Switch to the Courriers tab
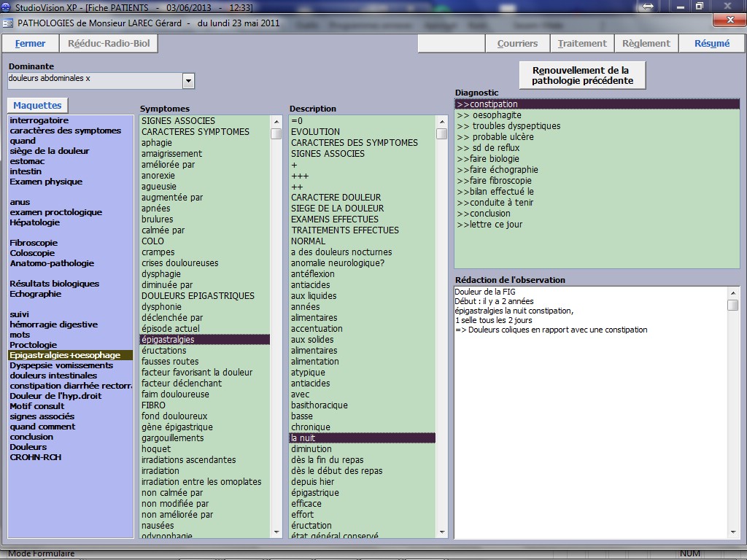 click(517, 44)
